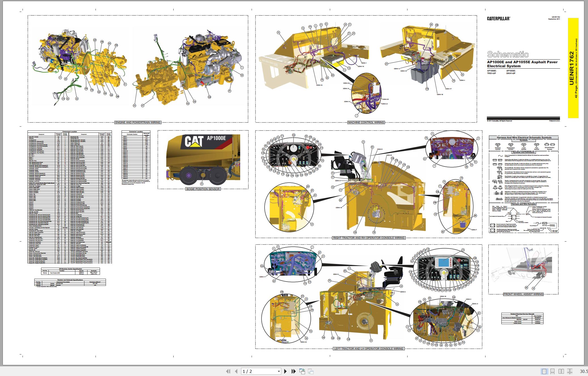Click the CATERPILLAR logo text
588x376 pixels.
[498, 18]
